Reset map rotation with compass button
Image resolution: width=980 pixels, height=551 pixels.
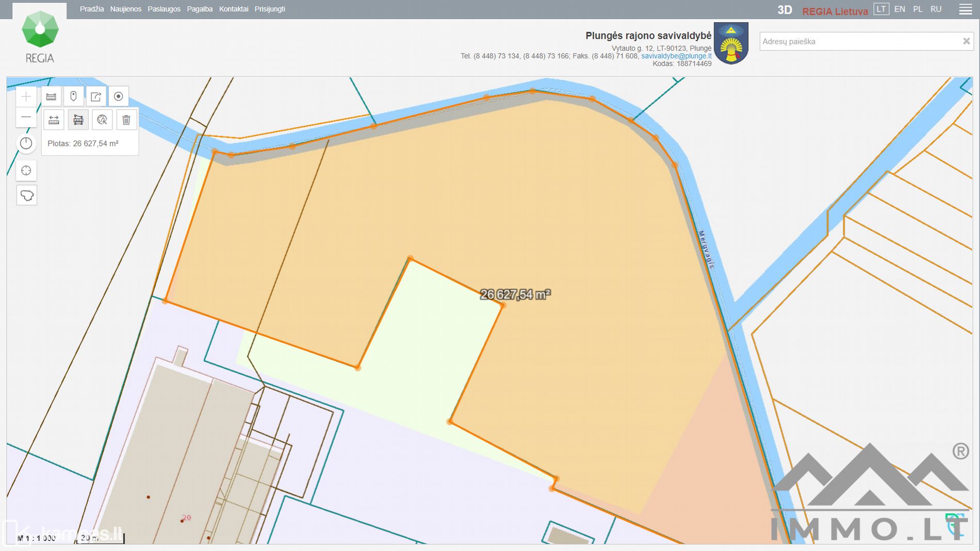[26, 143]
